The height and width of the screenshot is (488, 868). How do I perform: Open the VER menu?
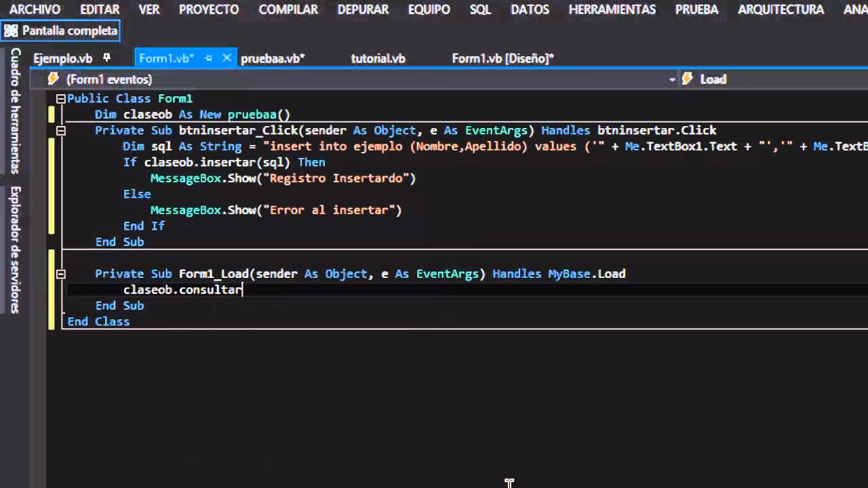pyautogui.click(x=149, y=9)
